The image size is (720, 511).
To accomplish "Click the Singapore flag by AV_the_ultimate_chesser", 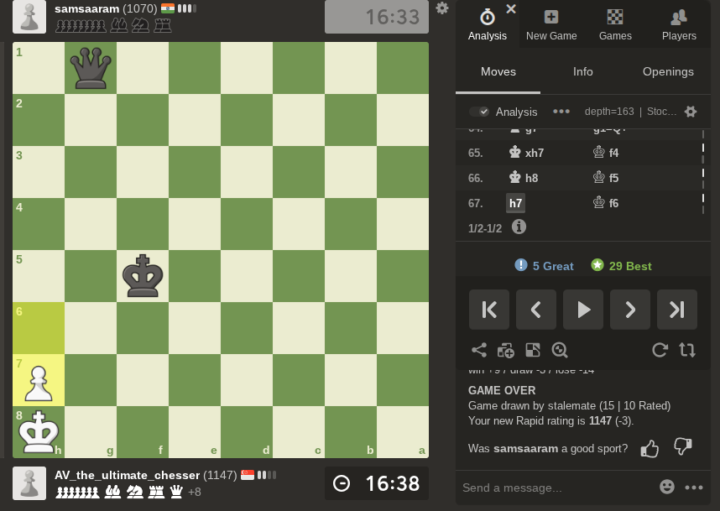I will 248,475.
